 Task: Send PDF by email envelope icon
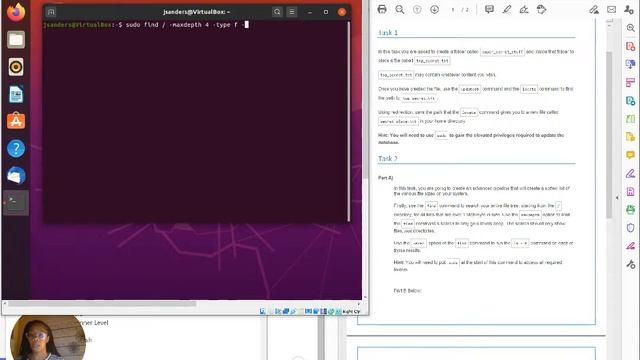click(611, 9)
